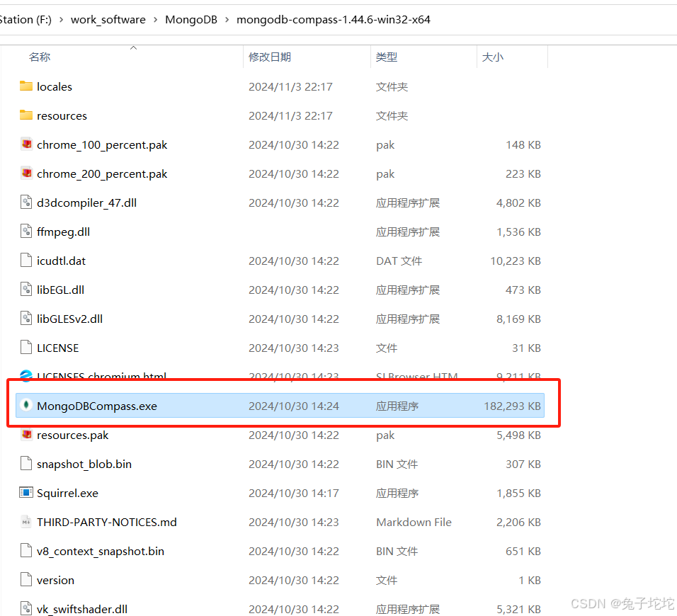This screenshot has width=677, height=616.
Task: Select the MongoDBCompass.exe file name
Action: point(97,406)
